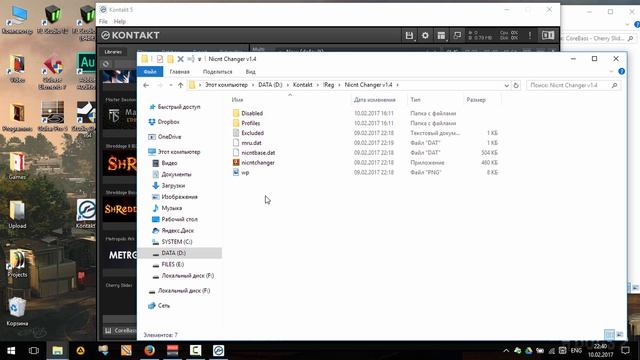Toggle Kontakt rack view icon
Image resolution: width=640 pixels, height=360 pixels.
pyautogui.click(x=548, y=36)
